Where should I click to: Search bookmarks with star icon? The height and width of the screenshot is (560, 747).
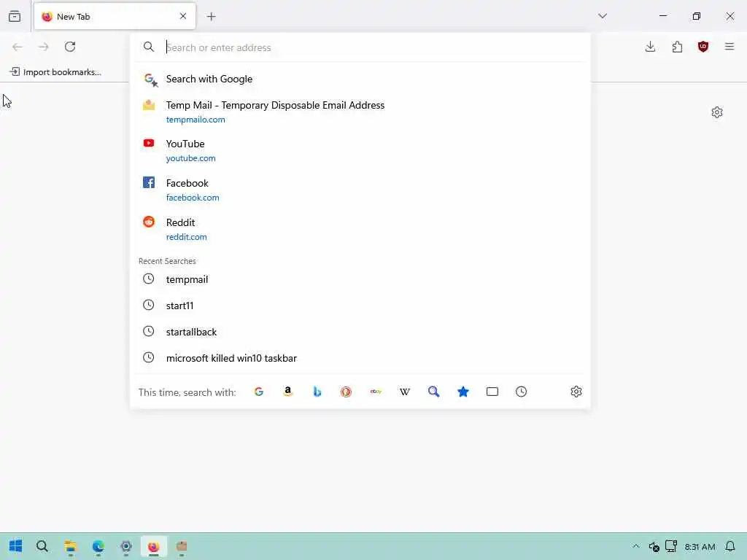pos(463,392)
